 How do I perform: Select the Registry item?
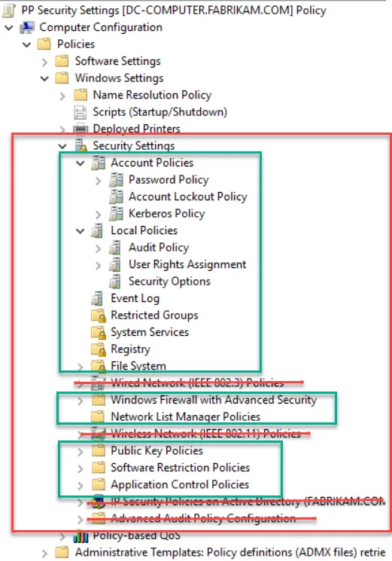tap(130, 349)
